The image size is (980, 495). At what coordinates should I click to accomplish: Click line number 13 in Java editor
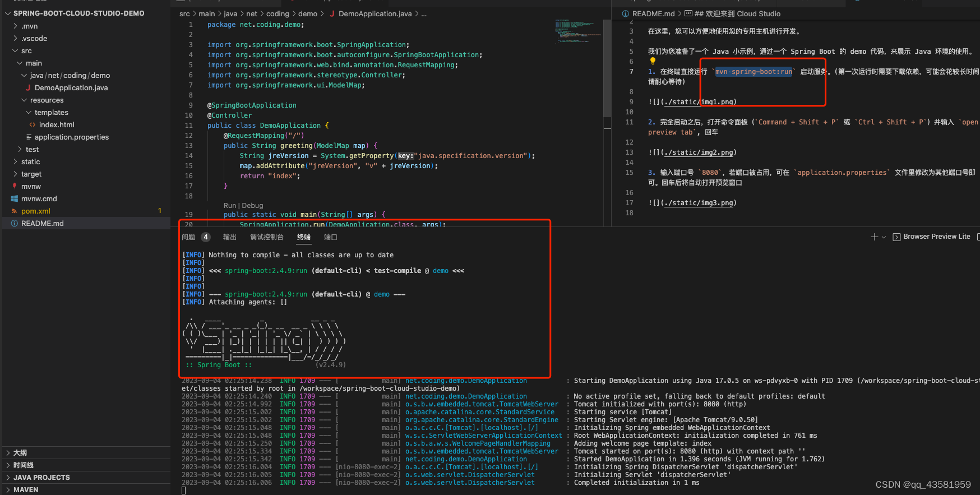point(188,146)
